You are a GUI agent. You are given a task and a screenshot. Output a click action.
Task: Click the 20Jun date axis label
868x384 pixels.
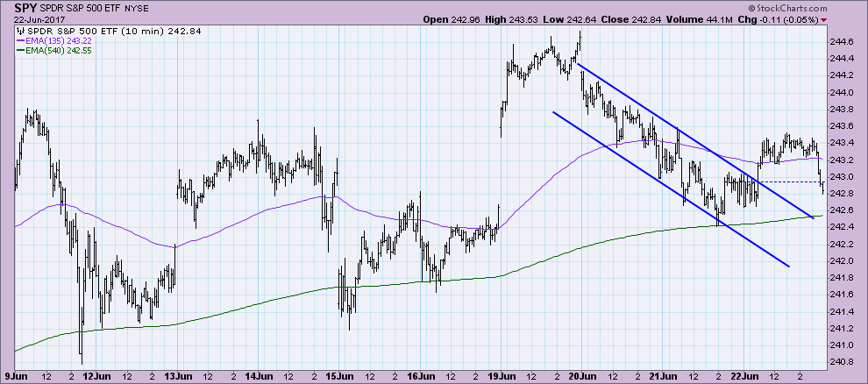tap(582, 376)
